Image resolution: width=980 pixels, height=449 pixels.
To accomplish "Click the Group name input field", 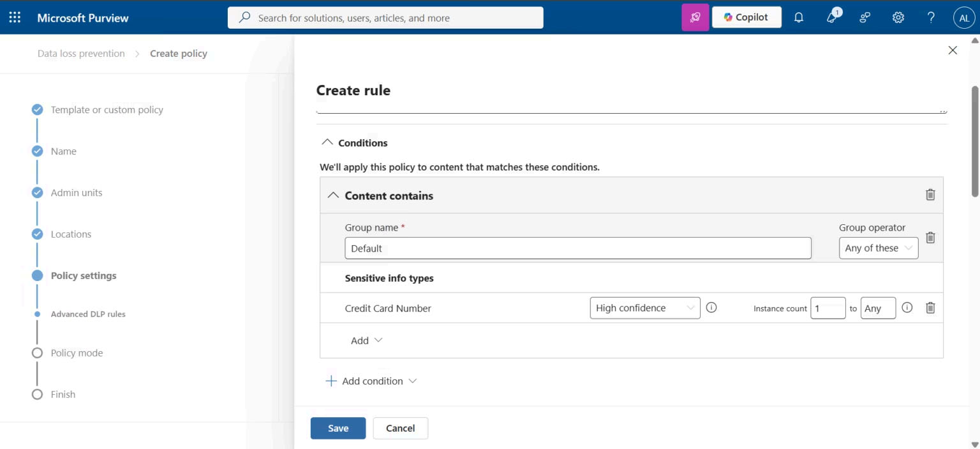I will [x=578, y=248].
